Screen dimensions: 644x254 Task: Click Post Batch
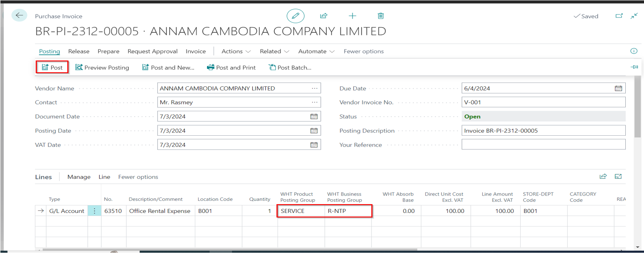point(290,67)
